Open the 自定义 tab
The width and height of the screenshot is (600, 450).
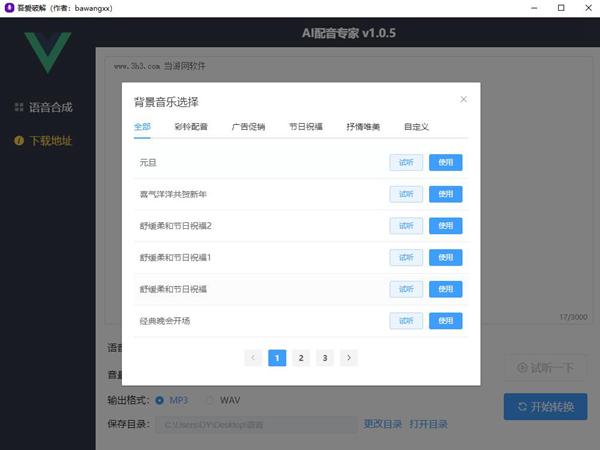(416, 127)
